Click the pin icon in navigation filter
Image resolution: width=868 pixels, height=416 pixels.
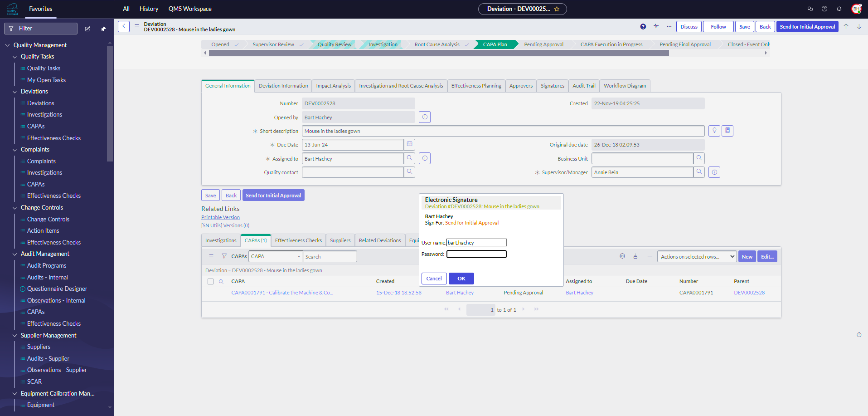tap(103, 29)
